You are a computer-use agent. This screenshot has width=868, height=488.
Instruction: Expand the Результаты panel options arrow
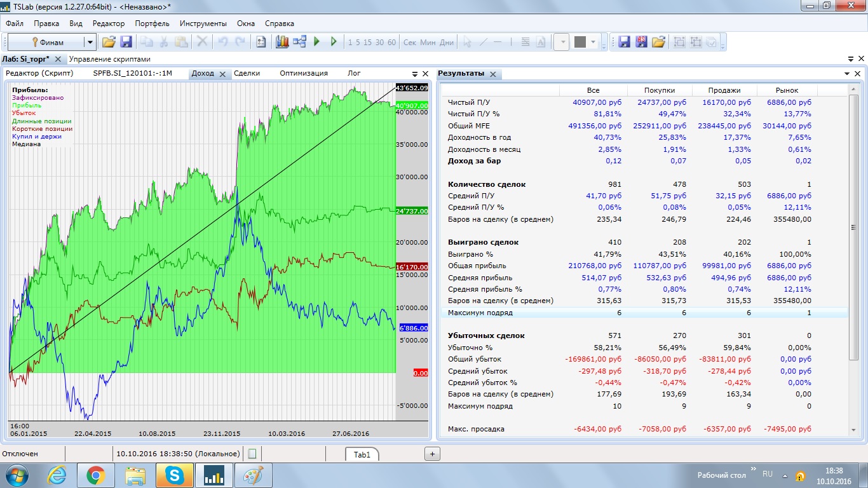pos(848,74)
